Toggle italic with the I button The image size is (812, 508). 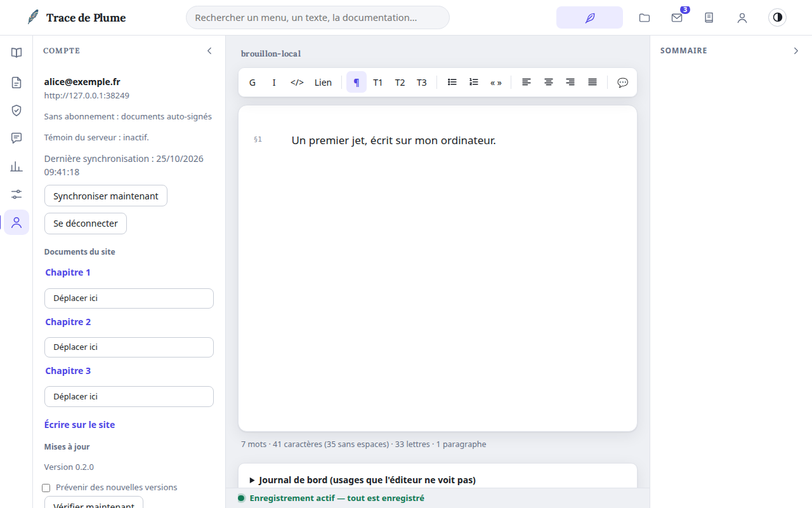point(274,82)
